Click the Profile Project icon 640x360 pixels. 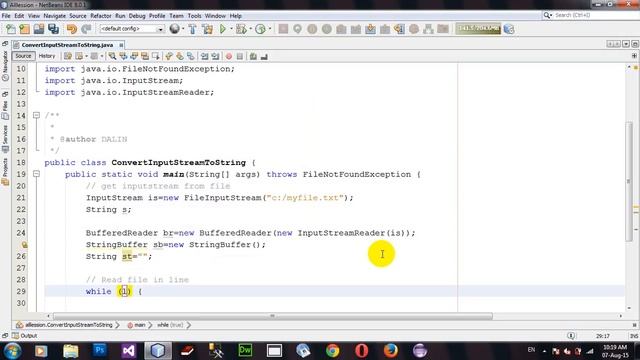[260, 29]
